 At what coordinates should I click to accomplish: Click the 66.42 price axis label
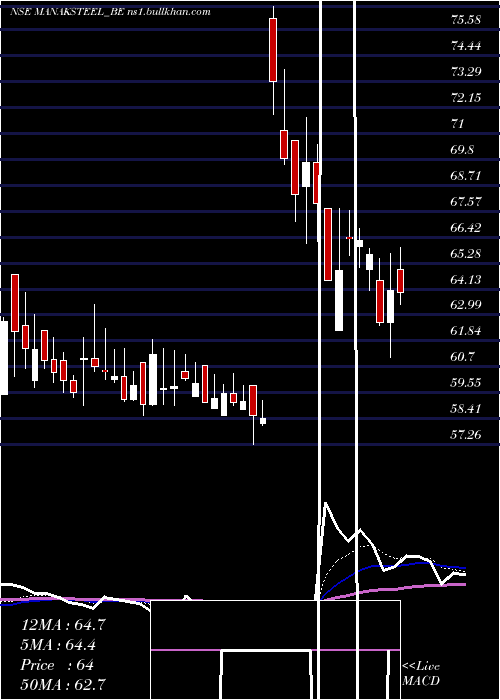[x=466, y=227]
